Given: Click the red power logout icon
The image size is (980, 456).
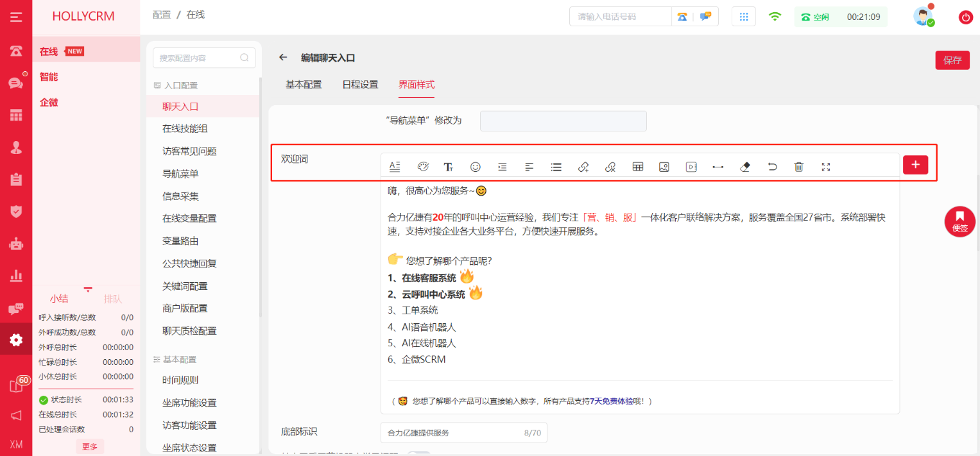Looking at the screenshot, I should pos(966,17).
